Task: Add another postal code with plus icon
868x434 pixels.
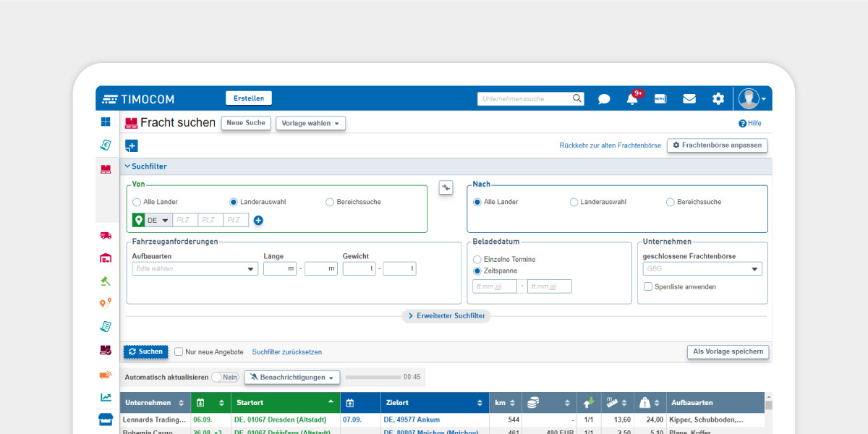Action: (x=258, y=221)
